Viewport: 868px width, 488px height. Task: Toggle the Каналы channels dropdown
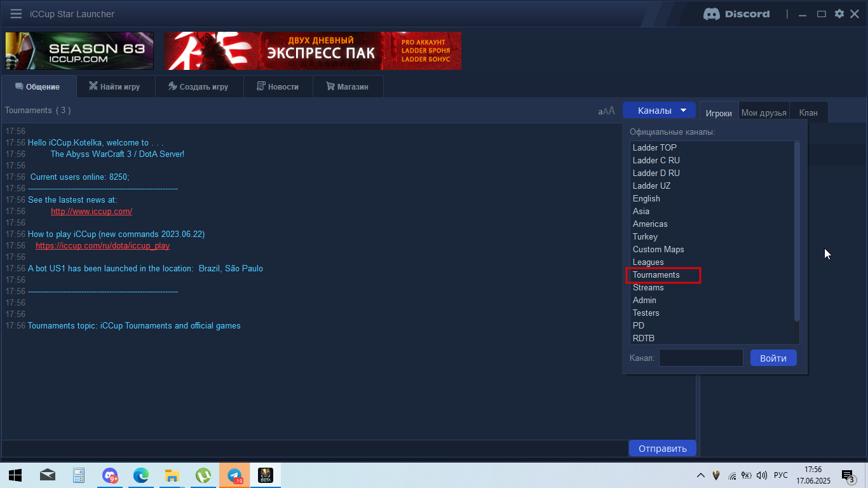658,111
